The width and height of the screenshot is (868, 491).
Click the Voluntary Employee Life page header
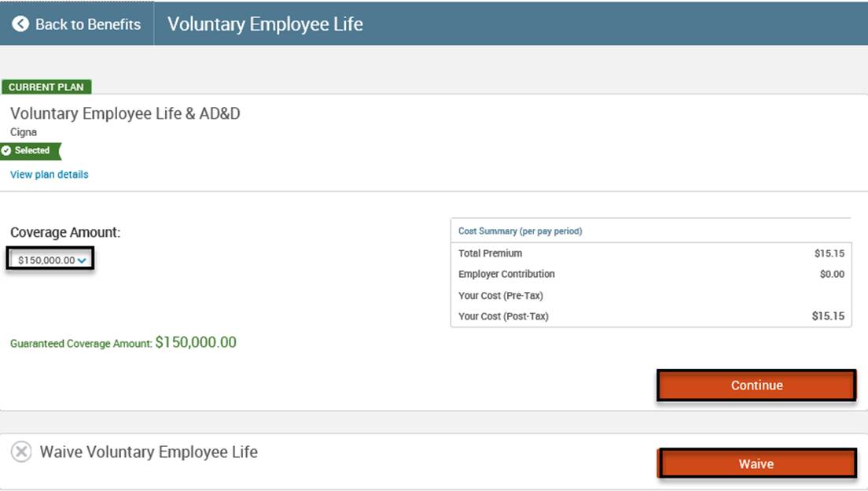265,24
